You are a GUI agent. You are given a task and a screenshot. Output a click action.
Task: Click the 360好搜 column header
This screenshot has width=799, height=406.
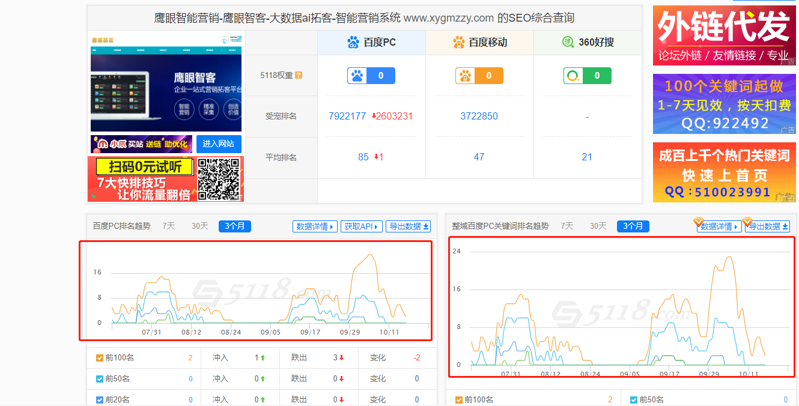point(588,42)
